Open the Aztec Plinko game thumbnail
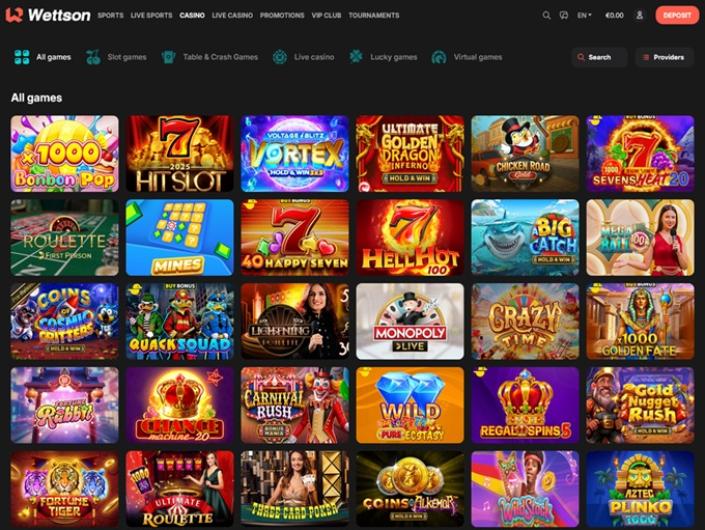Screen dimensions: 705x530 click(640, 489)
